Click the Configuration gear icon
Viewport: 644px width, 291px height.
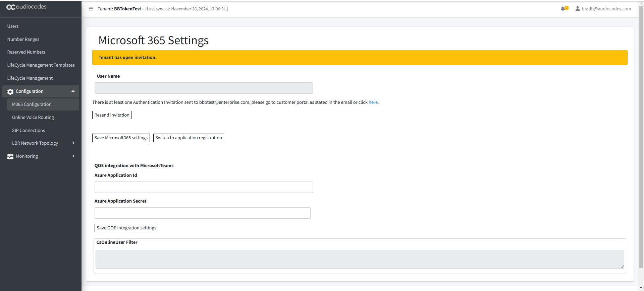click(x=10, y=91)
